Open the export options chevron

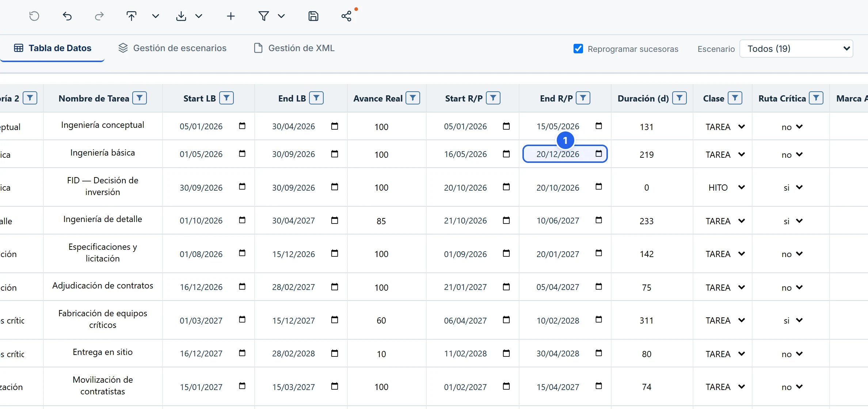click(199, 16)
